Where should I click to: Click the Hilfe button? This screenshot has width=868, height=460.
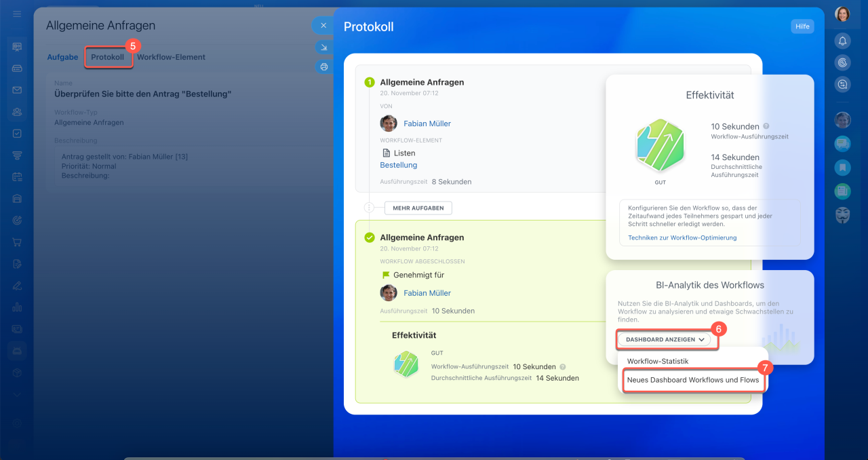point(802,26)
